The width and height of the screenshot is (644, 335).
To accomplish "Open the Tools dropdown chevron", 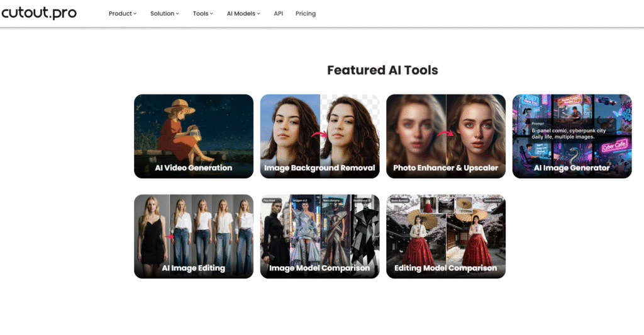I will point(211,14).
